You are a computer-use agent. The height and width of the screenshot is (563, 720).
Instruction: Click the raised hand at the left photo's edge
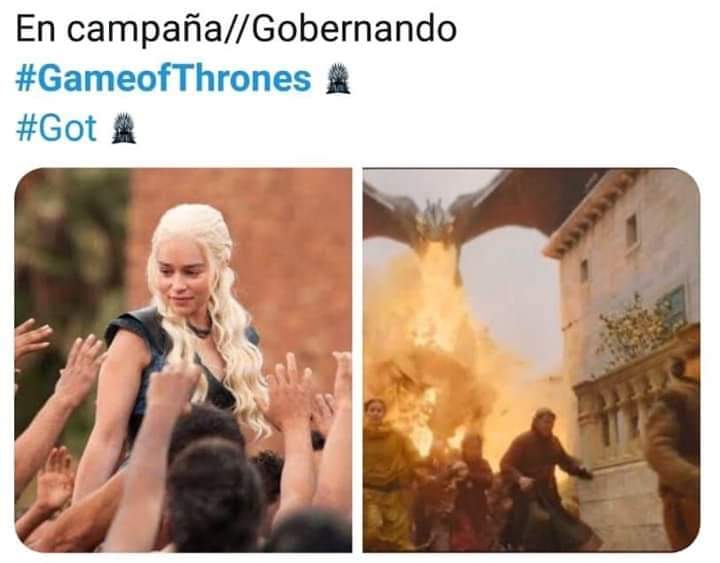click(x=30, y=340)
